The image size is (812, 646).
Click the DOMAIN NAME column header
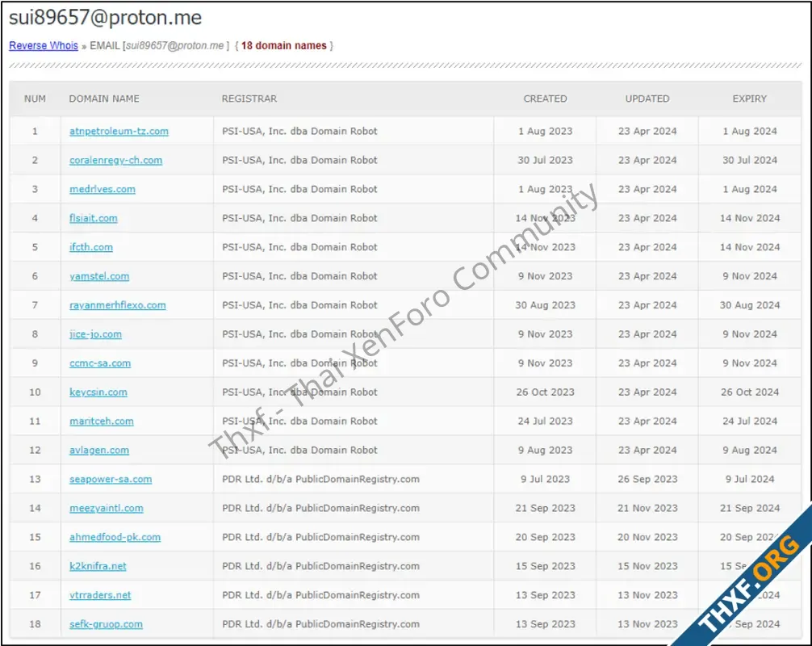coord(104,99)
